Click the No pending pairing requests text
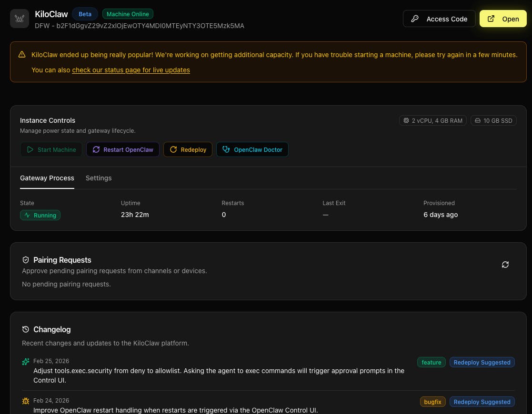This screenshot has width=532, height=414. click(66, 284)
